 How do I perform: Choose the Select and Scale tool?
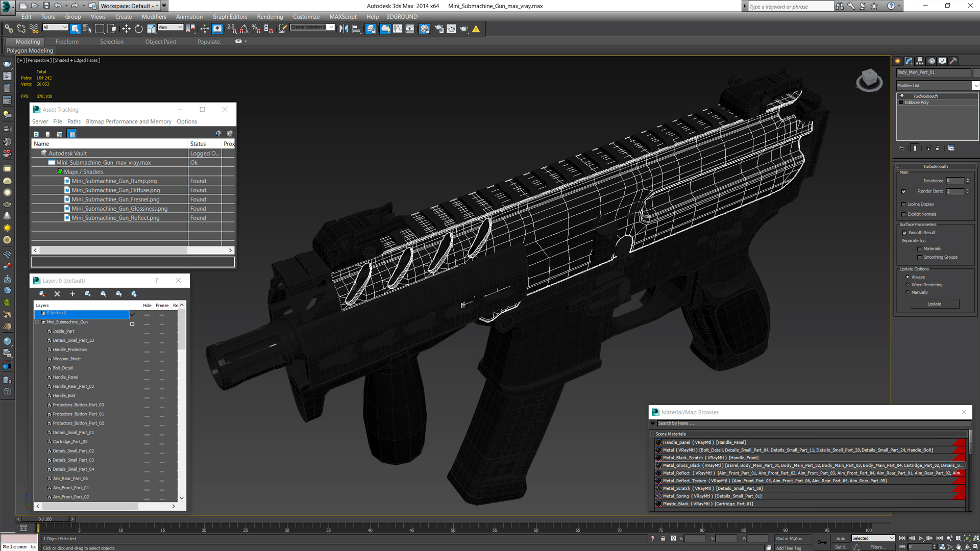tap(151, 29)
